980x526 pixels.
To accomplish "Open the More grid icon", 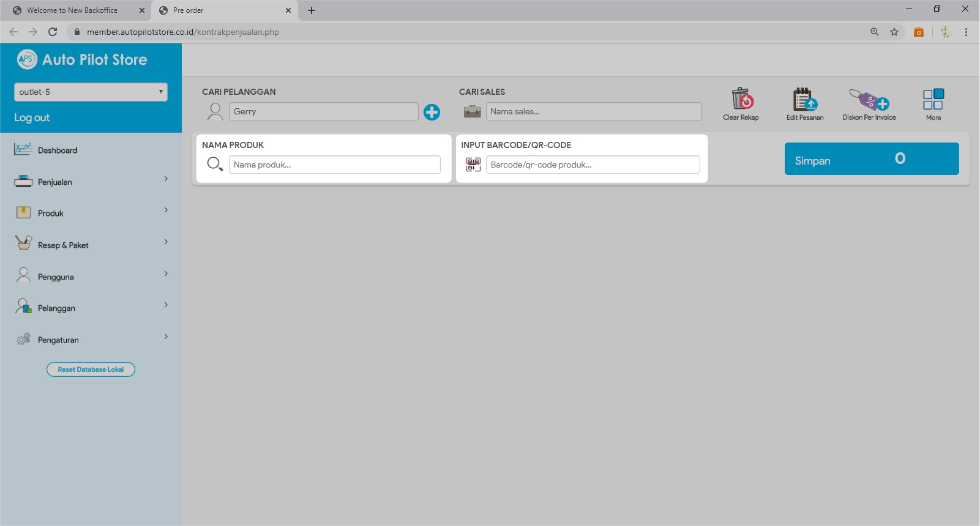I will click(933, 99).
